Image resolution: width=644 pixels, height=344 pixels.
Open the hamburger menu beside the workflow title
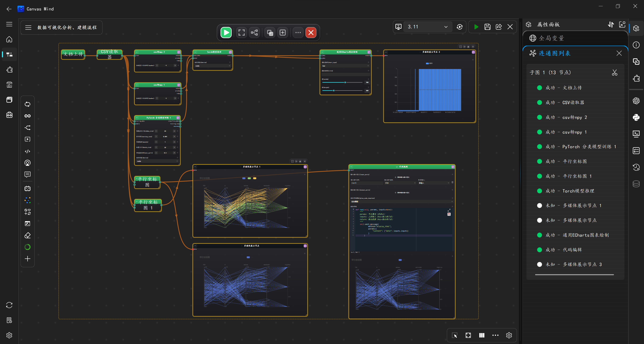(x=28, y=28)
